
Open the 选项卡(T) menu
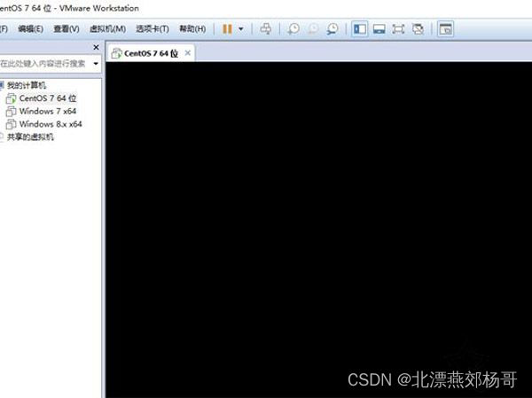click(153, 29)
